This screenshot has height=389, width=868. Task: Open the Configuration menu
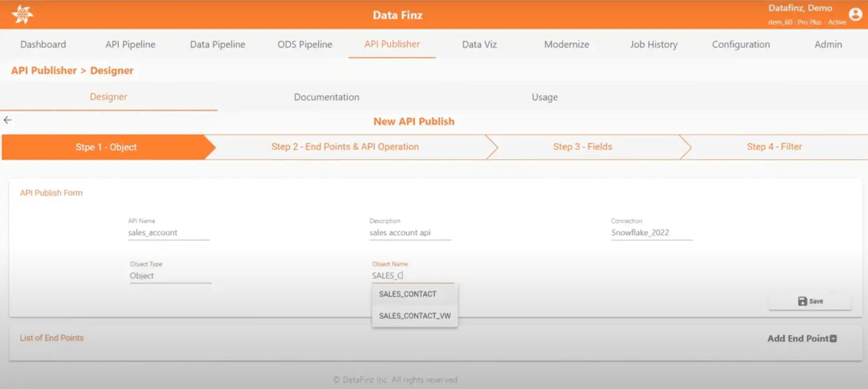click(741, 44)
